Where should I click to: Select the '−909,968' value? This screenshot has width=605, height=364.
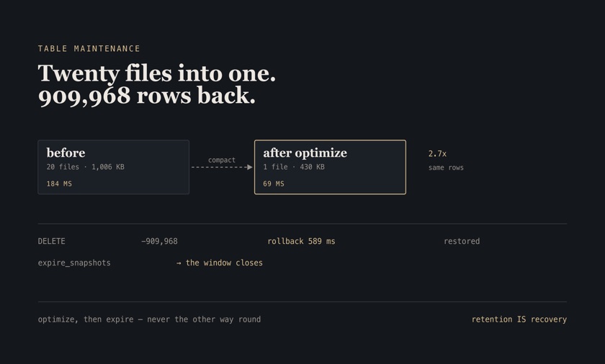coord(159,241)
